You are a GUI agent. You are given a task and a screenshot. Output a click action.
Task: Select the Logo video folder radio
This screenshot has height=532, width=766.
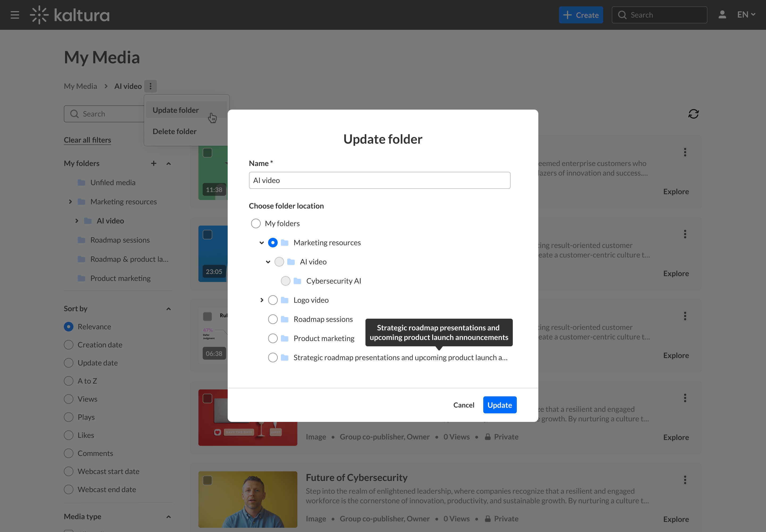click(x=273, y=300)
